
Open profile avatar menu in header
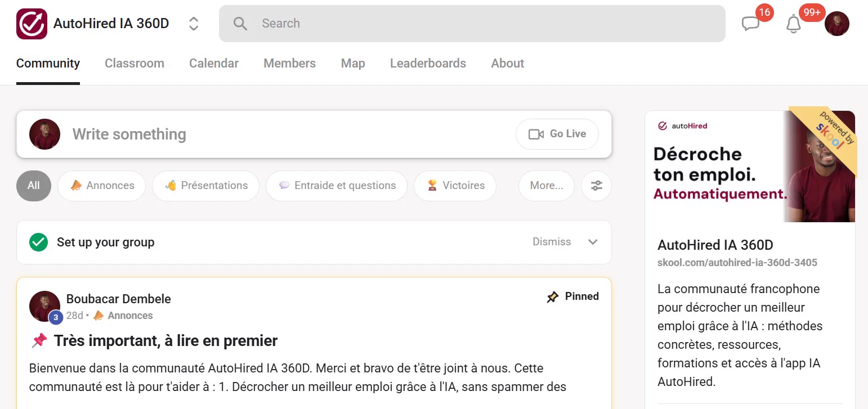click(837, 24)
